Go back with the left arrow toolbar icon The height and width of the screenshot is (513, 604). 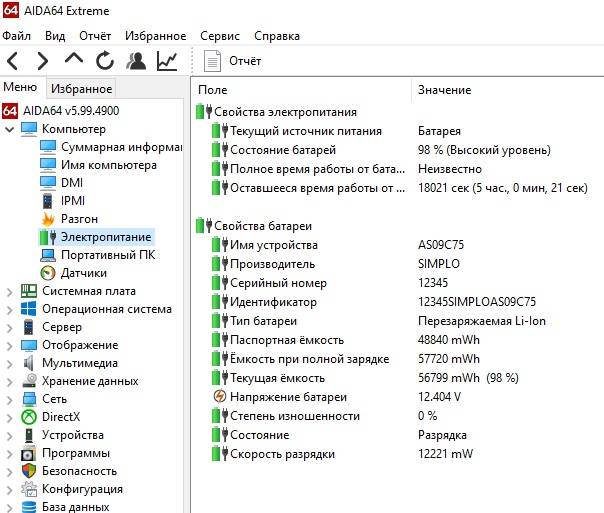click(x=12, y=61)
